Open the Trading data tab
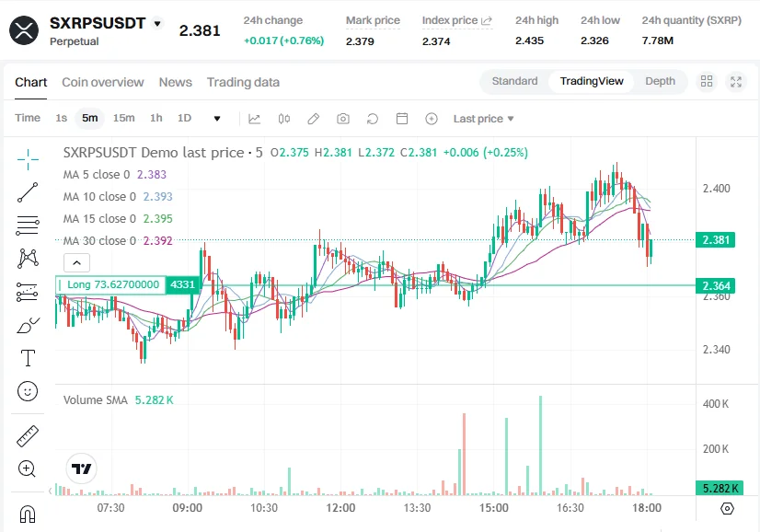760x532 pixels. click(243, 83)
